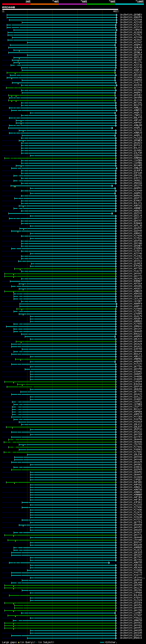Select the truncated UniRef100_UPI000.. label
146x644 pixels.
click(132, 578)
